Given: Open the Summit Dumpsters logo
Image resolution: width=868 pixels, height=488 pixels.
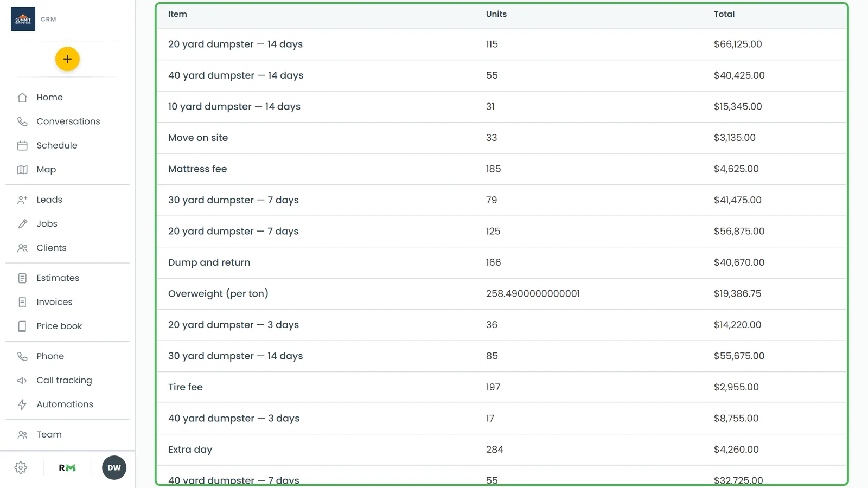Looking at the screenshot, I should pos(23,19).
